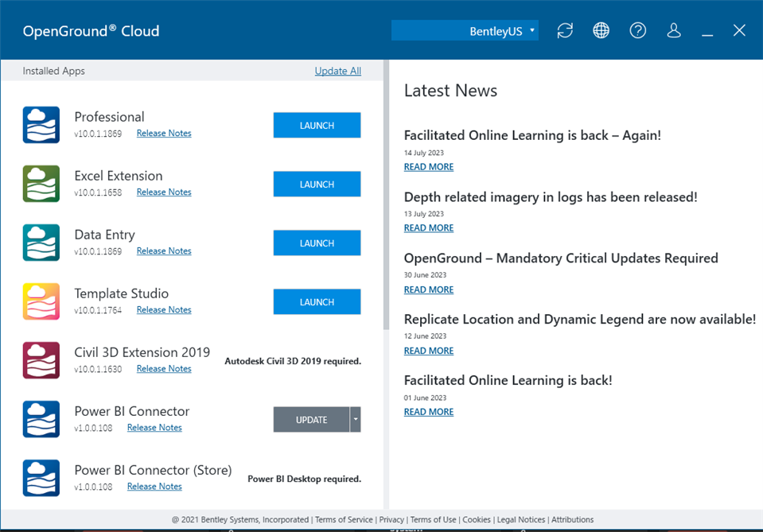Click the 'Mandatory Critical Updates Required' headline
The image size is (763, 532).
point(561,258)
